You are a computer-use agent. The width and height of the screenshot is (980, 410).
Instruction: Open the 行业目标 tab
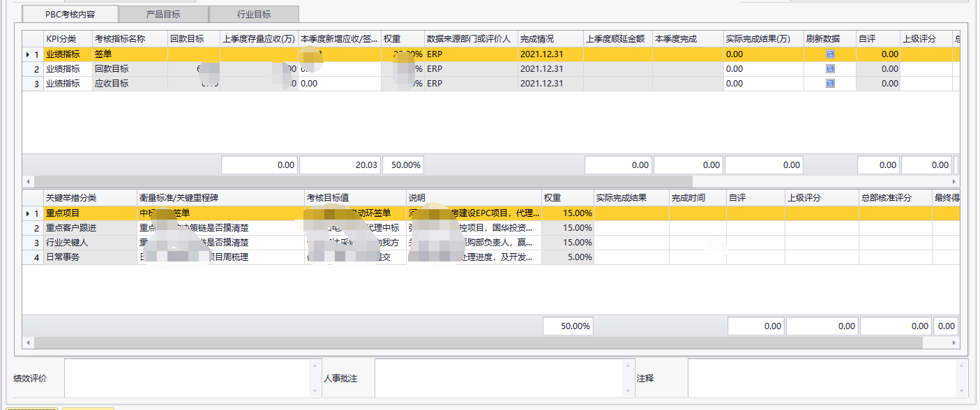click(x=254, y=14)
